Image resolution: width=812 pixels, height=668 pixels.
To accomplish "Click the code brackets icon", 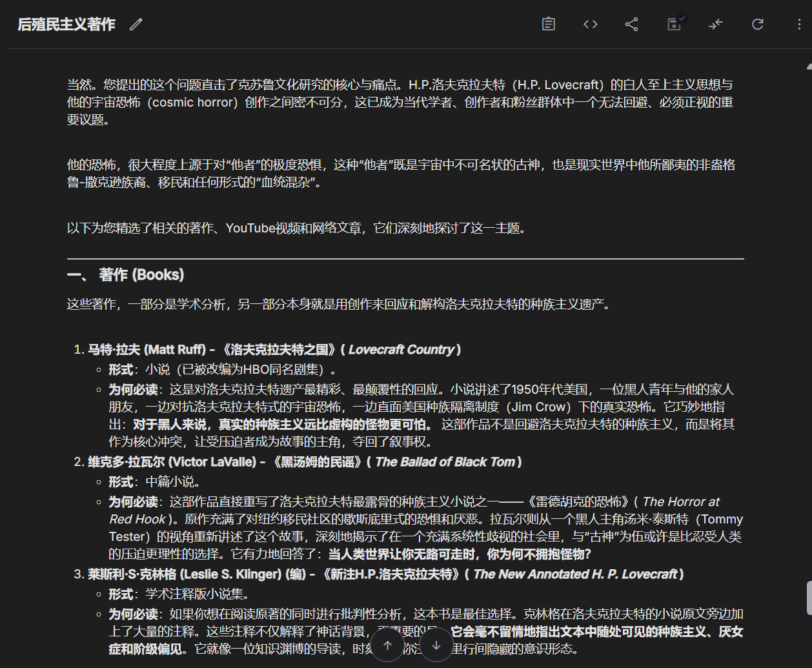I will click(x=591, y=25).
